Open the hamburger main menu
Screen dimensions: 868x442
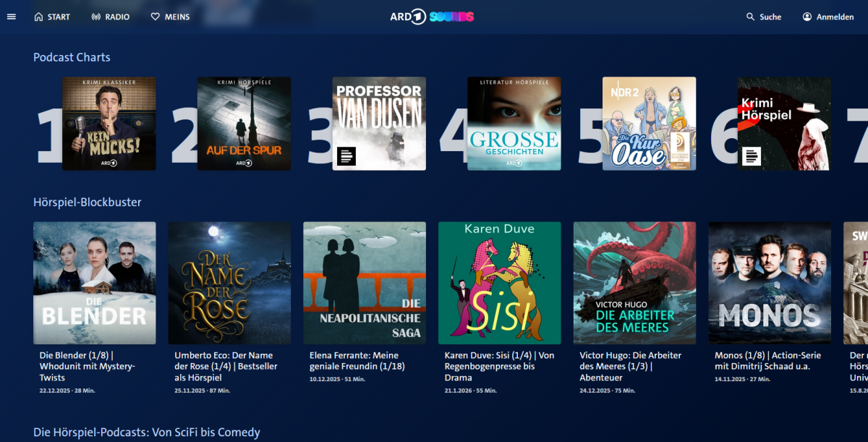click(x=11, y=17)
